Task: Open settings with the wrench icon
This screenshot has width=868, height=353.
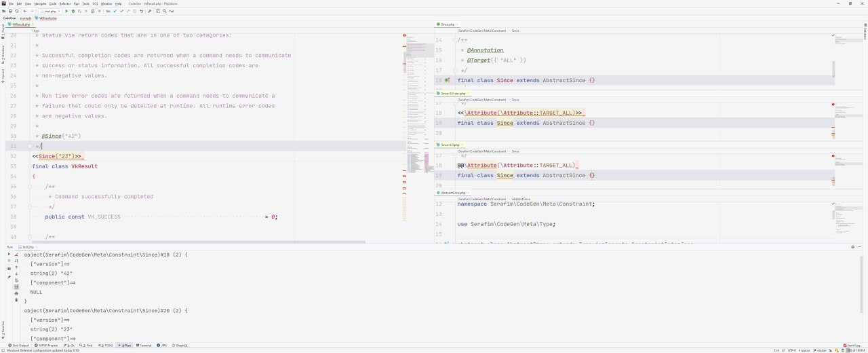Action: [x=149, y=11]
